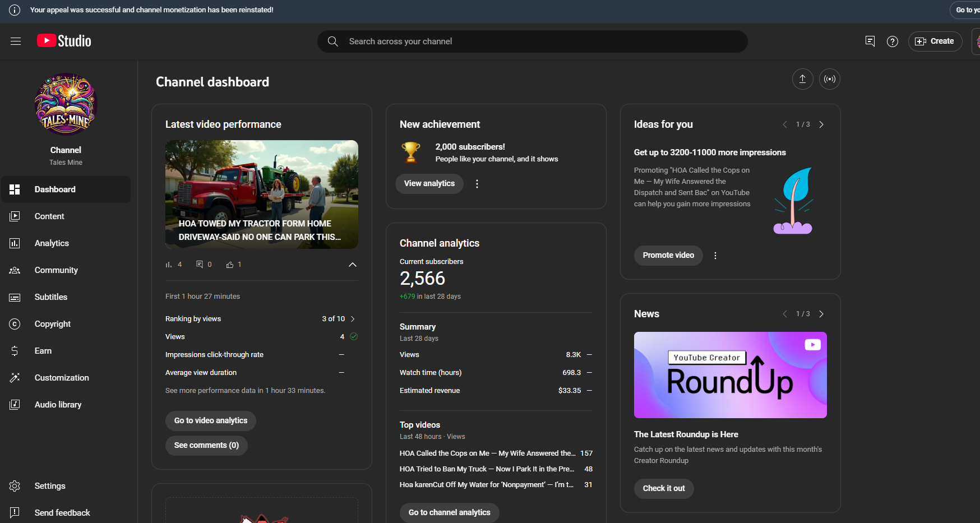Click the comments count icon under thumbnail
This screenshot has height=523, width=980.
pyautogui.click(x=200, y=265)
